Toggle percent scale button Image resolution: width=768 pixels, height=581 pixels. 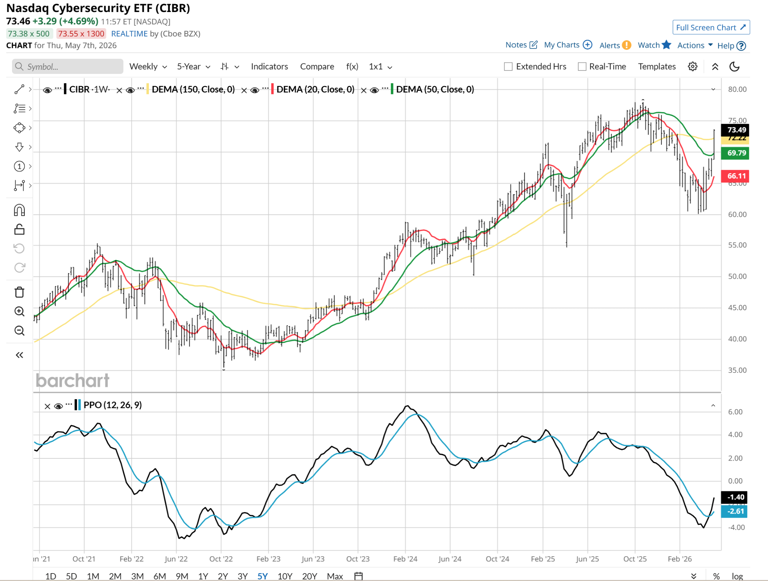717,576
